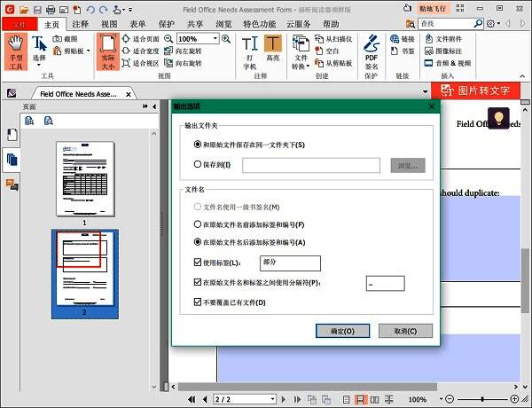This screenshot has width=532, height=408.
Task: Click the PDF Sign (PDF签名) icon
Action: click(x=372, y=51)
